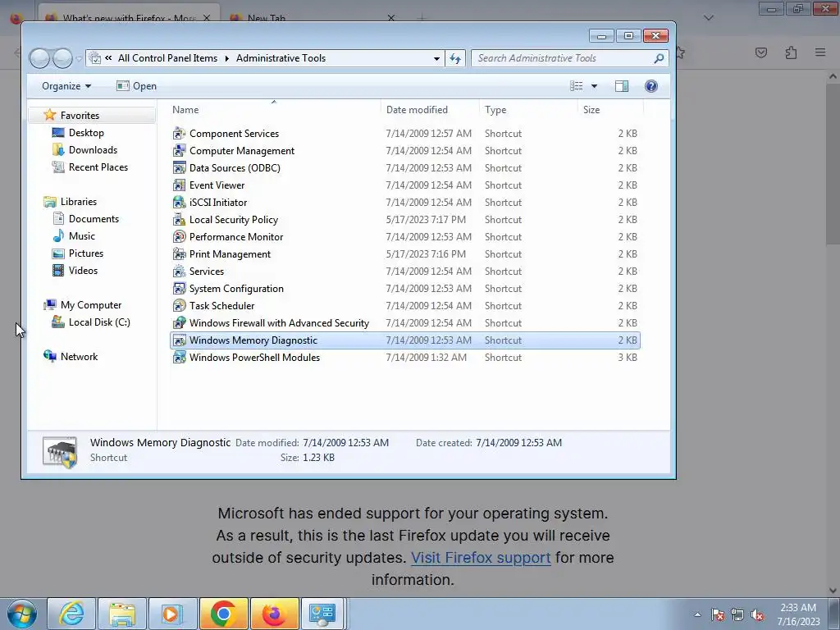Select the Task Scheduler clock icon
This screenshot has height=630, width=840.
[x=180, y=305]
